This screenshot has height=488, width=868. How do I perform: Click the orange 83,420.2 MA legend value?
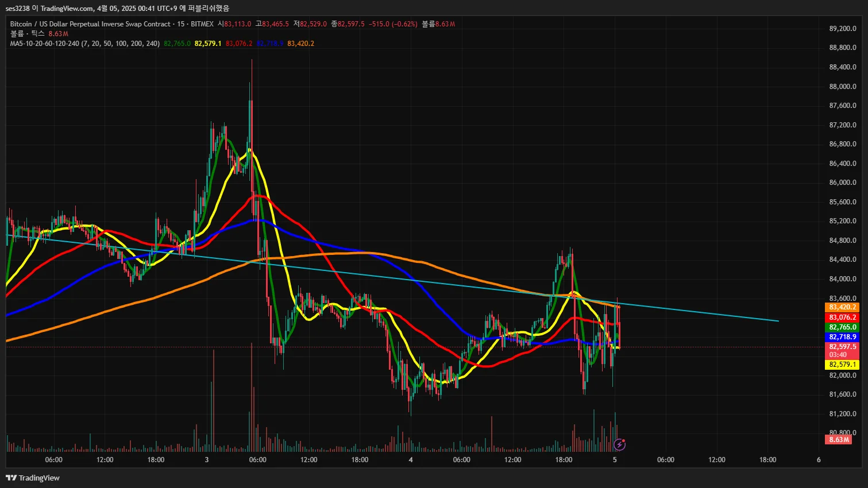(300, 44)
